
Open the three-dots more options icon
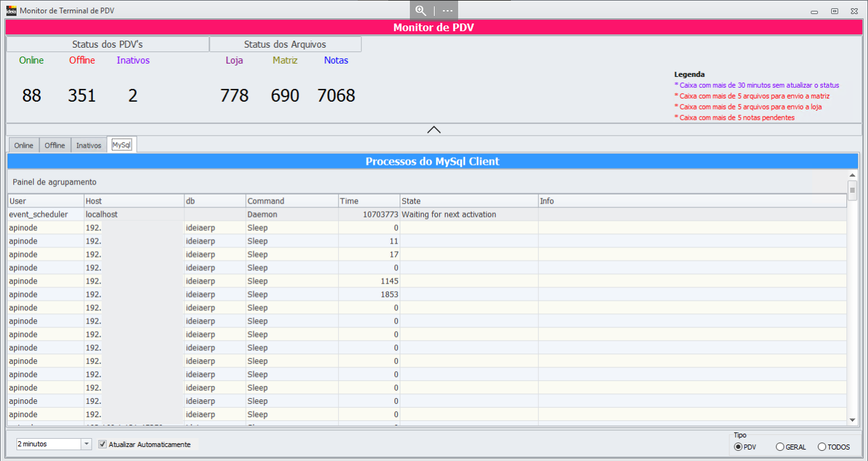coord(447,10)
